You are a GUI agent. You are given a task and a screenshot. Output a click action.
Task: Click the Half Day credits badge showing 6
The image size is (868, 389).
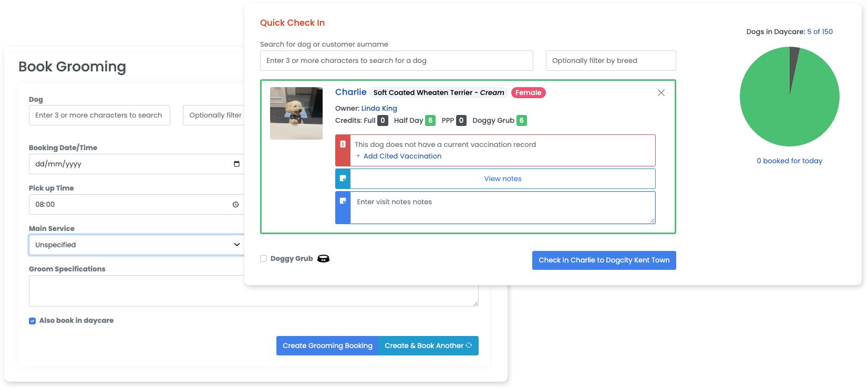(430, 120)
